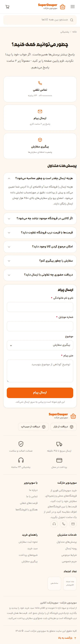80x644 pixels.
Task: Open the shopping cart icon in the header
Action: pyautogui.click(x=7, y=7)
